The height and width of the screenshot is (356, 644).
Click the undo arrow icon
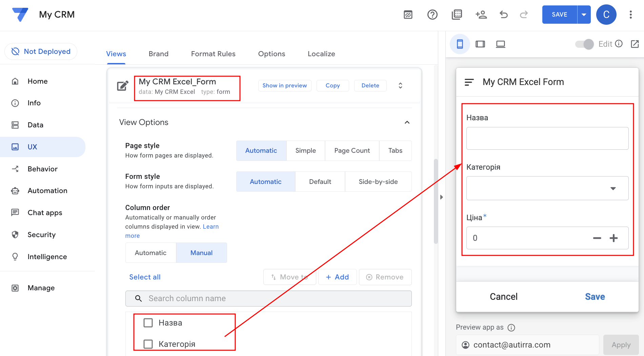tap(504, 15)
